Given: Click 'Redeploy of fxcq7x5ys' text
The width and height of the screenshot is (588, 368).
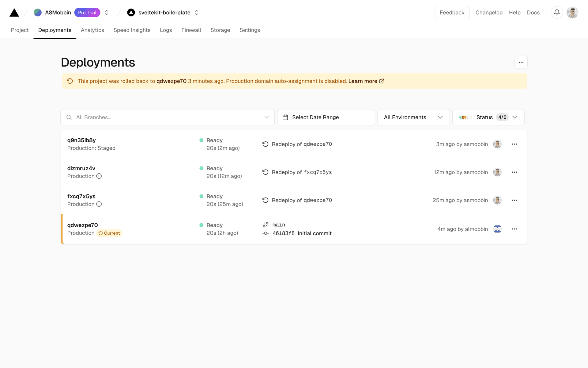Looking at the screenshot, I should tap(302, 172).
